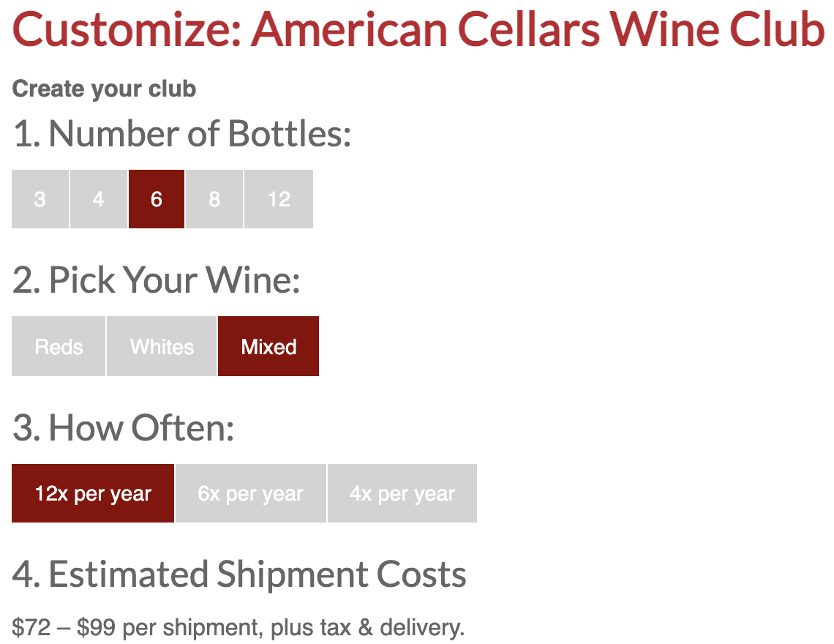834x644 pixels.
Task: Change bottle count from 6 to 12
Action: (278, 198)
